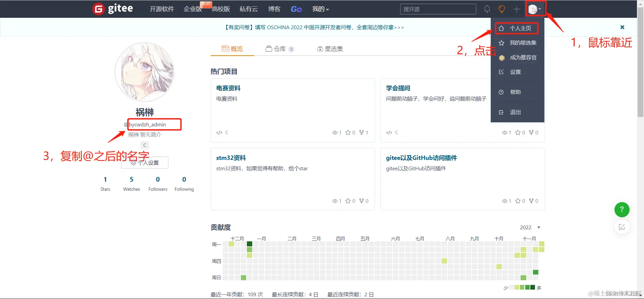The width and height of the screenshot is (644, 299).
Task: View the Followers count
Action: coord(158,179)
